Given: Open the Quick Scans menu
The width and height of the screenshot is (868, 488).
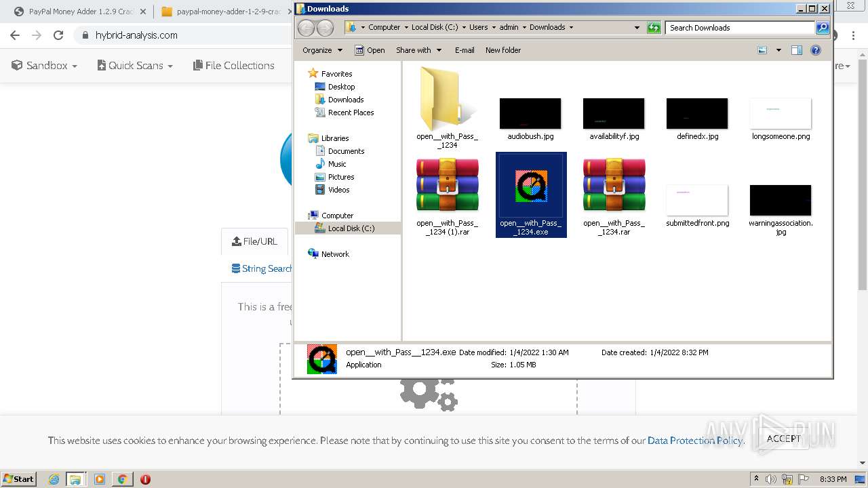Looking at the screenshot, I should tap(135, 66).
